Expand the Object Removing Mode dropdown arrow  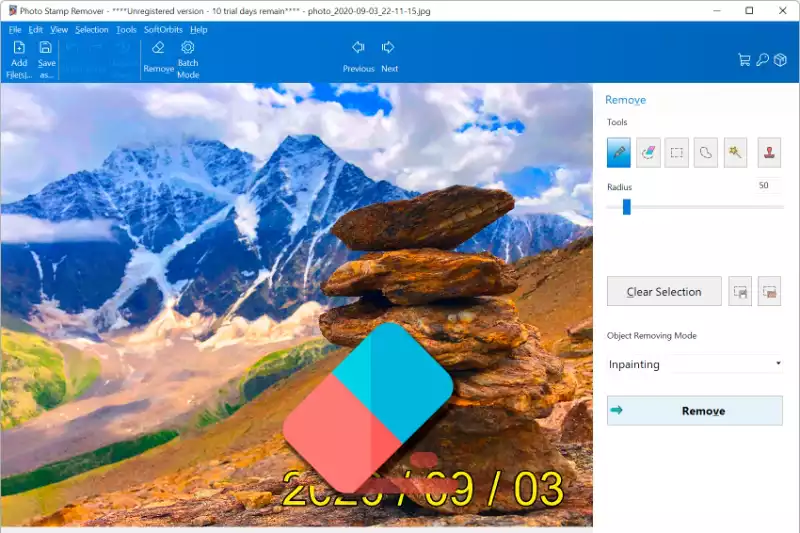778,363
